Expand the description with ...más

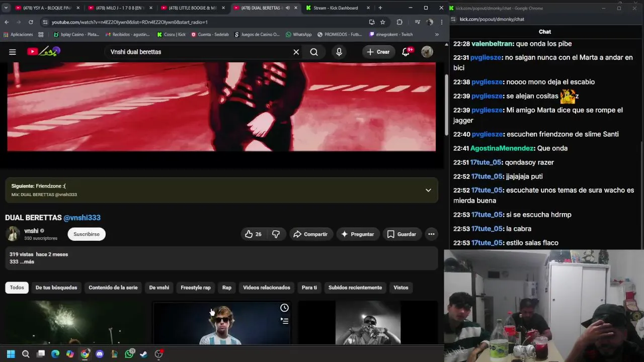click(x=27, y=262)
